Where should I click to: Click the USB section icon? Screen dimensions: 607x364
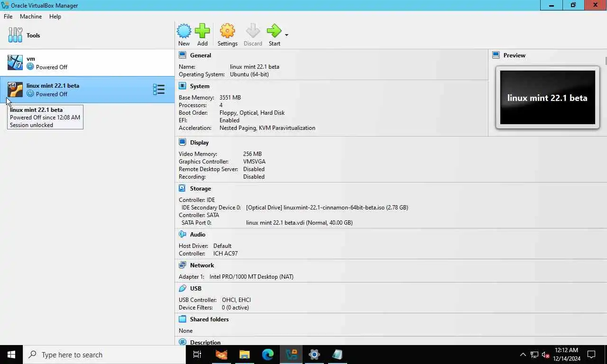point(183,288)
